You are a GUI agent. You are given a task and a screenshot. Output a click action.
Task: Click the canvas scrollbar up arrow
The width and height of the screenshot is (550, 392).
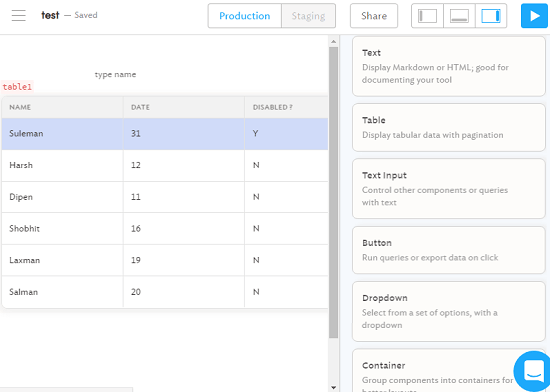click(334, 41)
